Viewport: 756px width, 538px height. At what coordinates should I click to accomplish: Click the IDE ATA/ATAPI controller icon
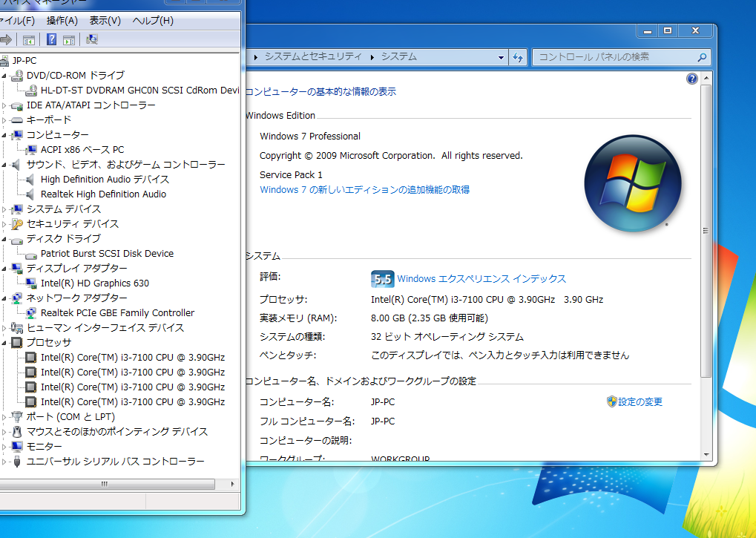(17, 105)
